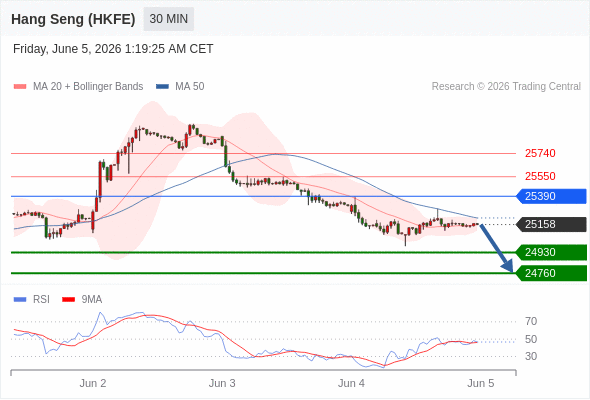Toggle the MA 50 legend label
590x400 pixels.
[190, 87]
